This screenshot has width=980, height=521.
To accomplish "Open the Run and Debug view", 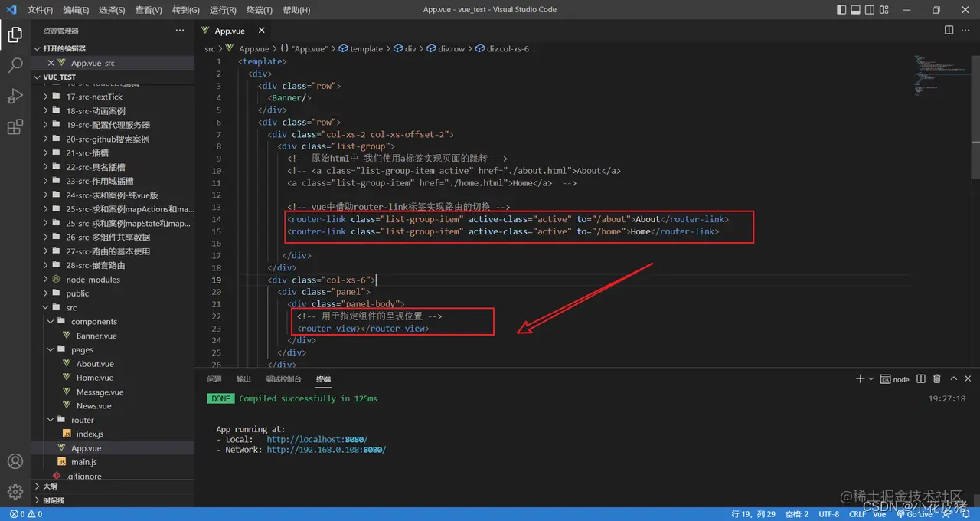I will (x=15, y=96).
